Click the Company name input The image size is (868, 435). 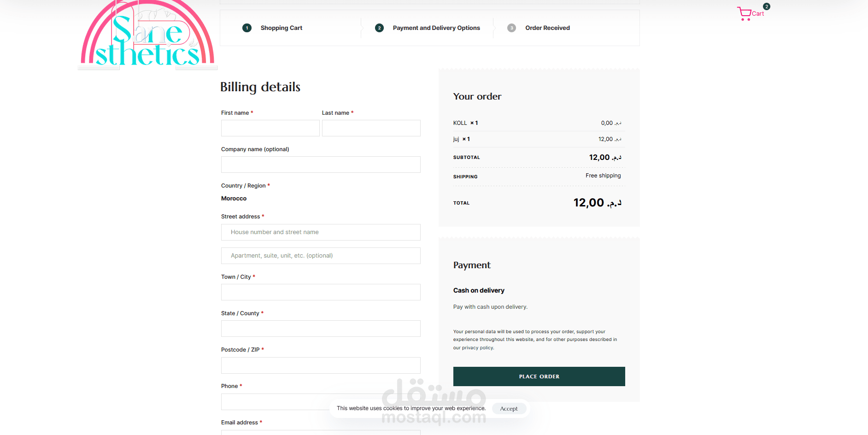321,165
